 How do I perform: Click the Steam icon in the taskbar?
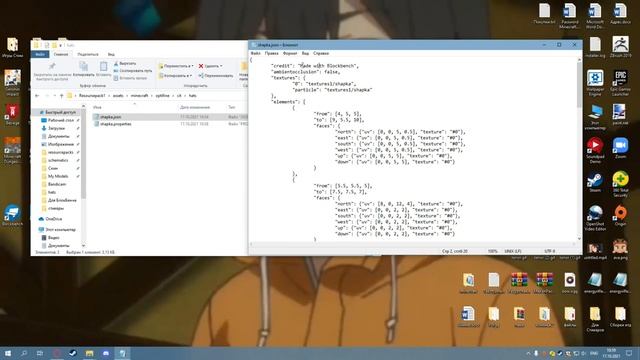pos(73,353)
